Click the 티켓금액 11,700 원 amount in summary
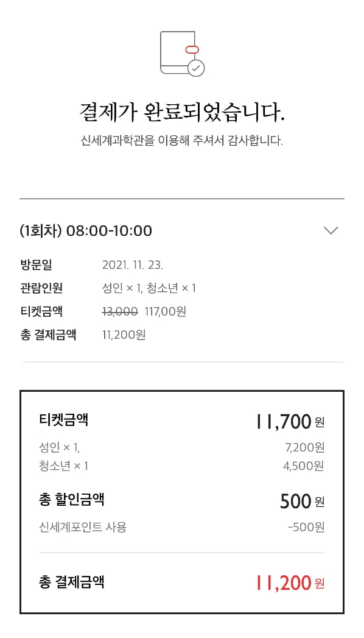Viewport: 364px width, 638px height. coord(290,422)
